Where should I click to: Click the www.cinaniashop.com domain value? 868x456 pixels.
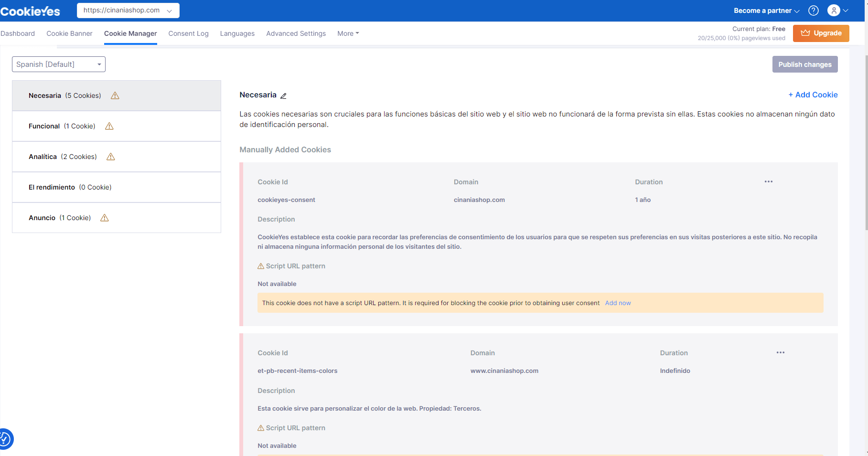(x=504, y=371)
